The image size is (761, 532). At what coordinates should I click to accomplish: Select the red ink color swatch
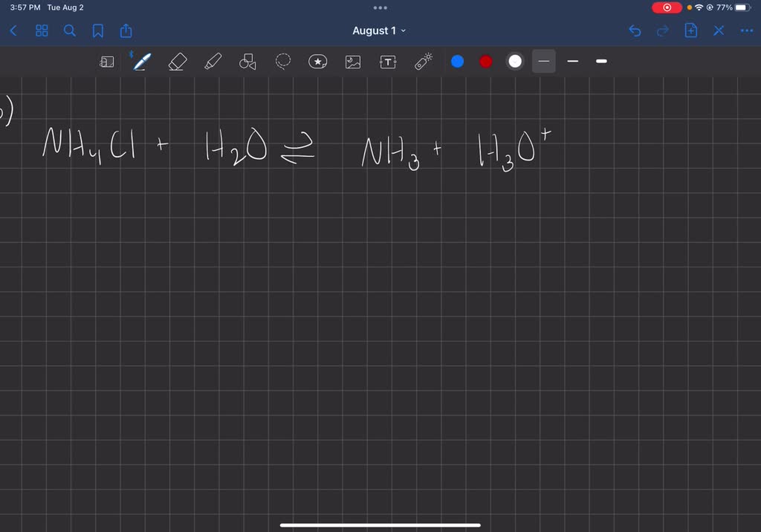pos(485,62)
